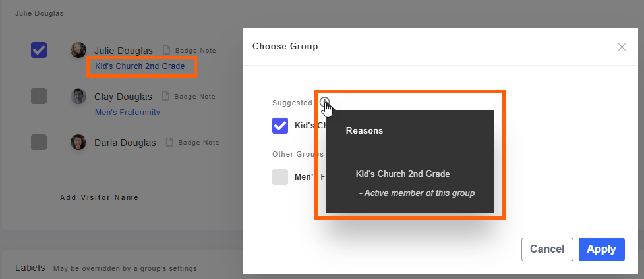This screenshot has width=644, height=279.
Task: Uncheck Julie Douglas's check-in checkbox
Action: tap(39, 50)
